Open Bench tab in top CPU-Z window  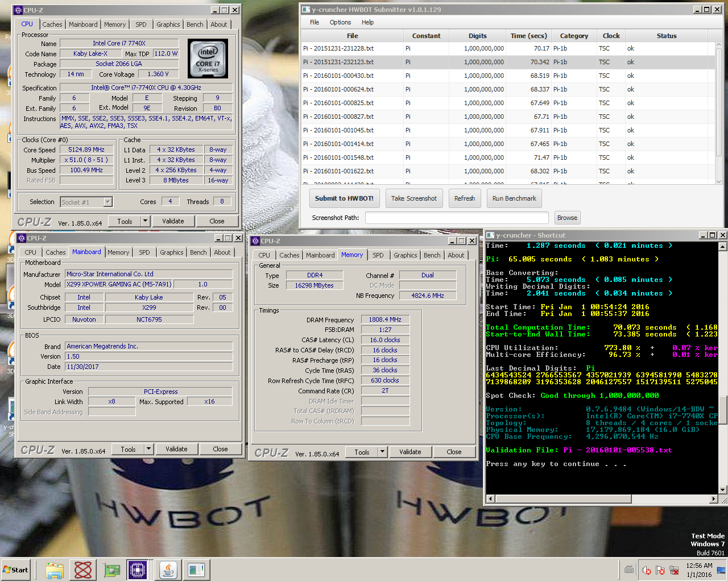195,24
